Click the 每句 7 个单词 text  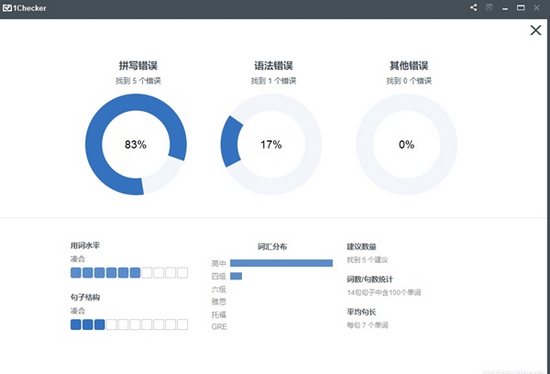(367, 325)
